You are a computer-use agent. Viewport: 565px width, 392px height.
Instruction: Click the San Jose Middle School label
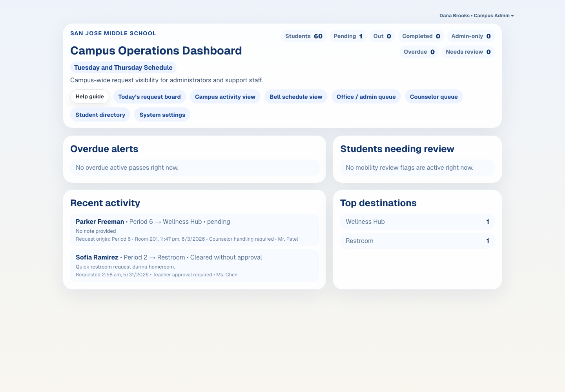tap(113, 33)
